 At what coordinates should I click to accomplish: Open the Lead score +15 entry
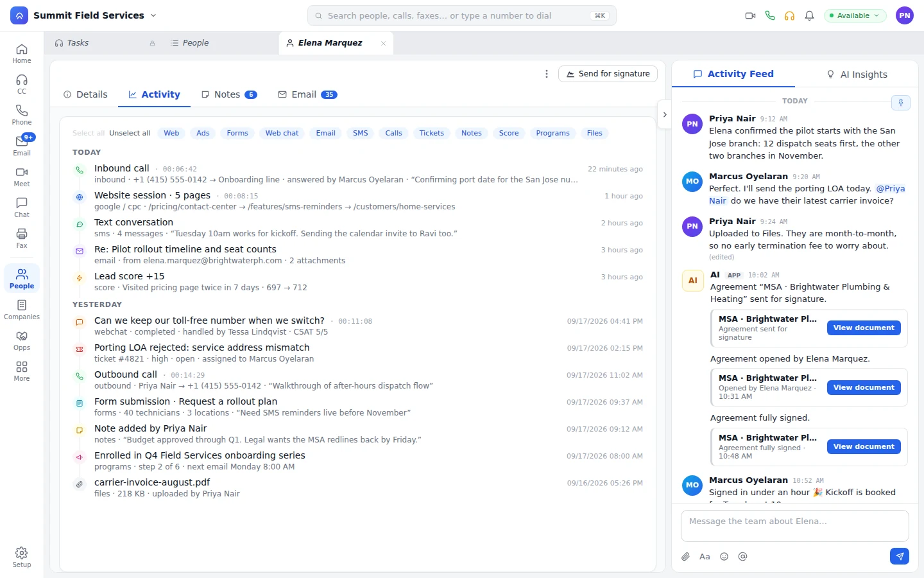coord(359,282)
